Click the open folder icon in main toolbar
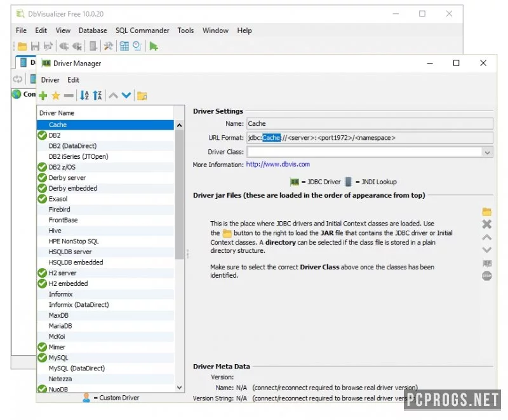This screenshot has width=508, height=420. tap(22, 46)
